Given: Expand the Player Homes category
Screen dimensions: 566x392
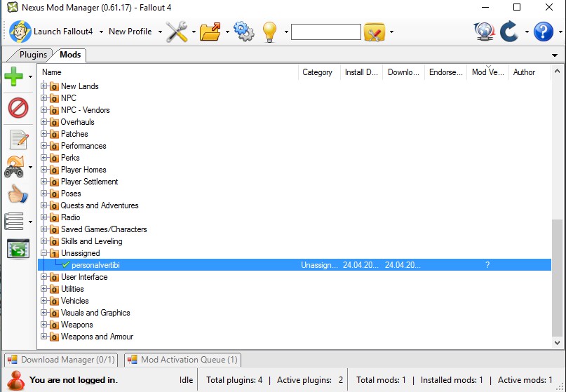Looking at the screenshot, I should (x=43, y=169).
